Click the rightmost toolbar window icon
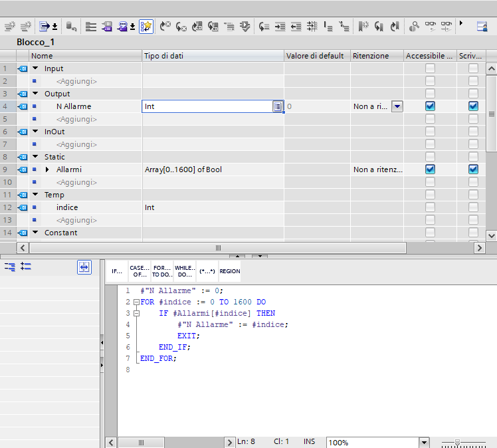The width and height of the screenshot is (497, 448). coord(482,27)
